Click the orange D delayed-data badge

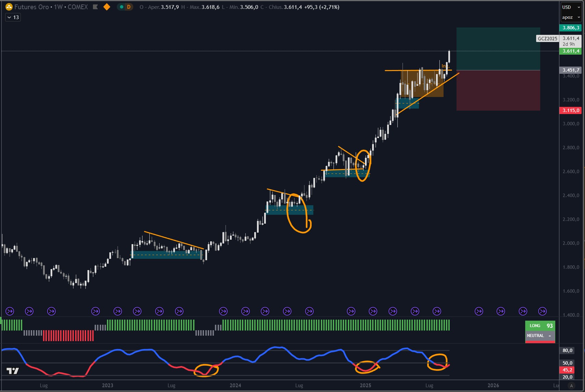pos(129,7)
